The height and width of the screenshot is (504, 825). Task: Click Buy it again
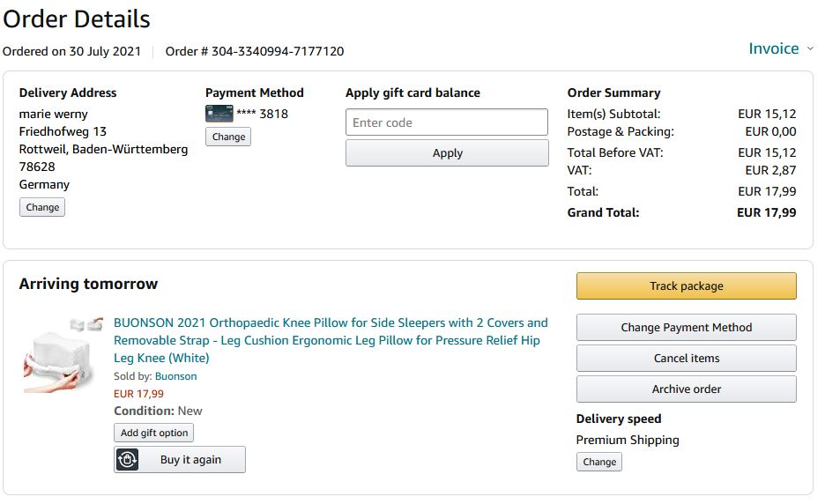point(190,459)
